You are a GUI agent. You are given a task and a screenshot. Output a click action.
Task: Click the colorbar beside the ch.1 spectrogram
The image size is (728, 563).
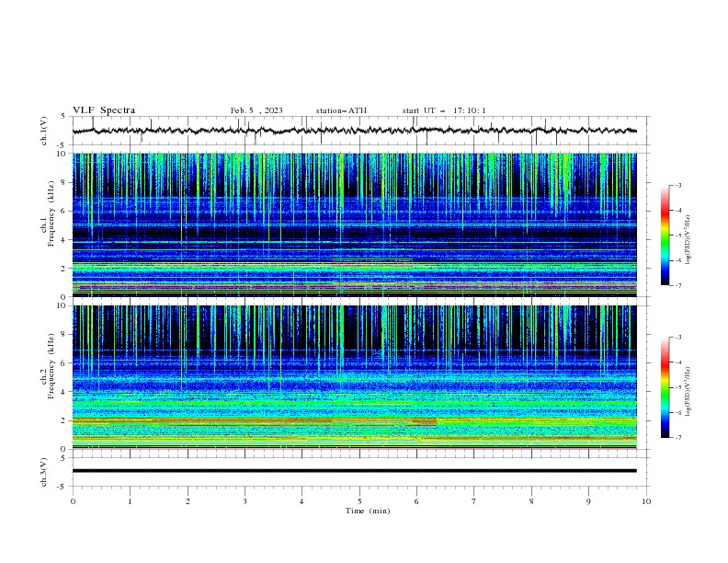click(665, 236)
